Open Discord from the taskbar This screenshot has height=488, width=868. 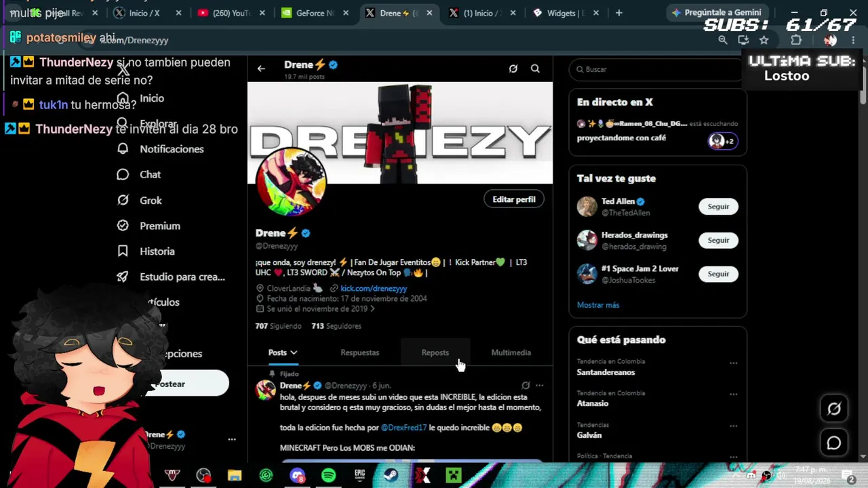coord(297,476)
